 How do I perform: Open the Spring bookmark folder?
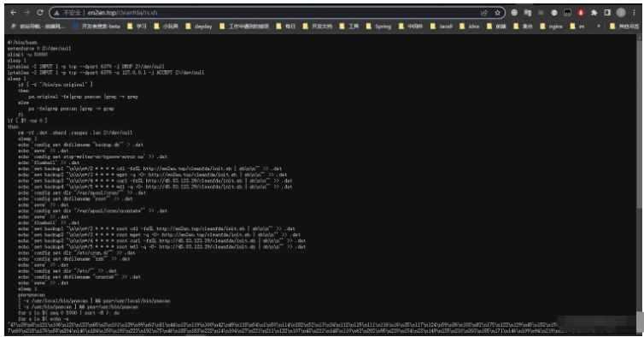(378, 26)
